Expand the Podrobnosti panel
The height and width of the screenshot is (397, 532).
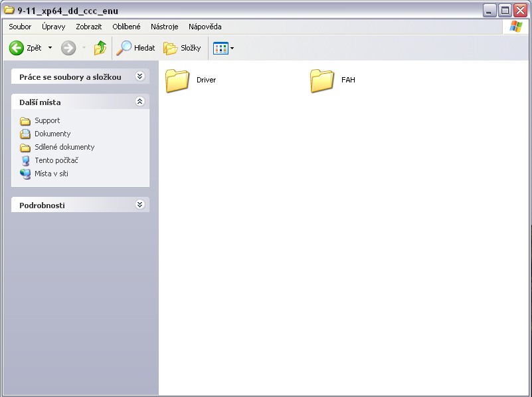tap(139, 205)
